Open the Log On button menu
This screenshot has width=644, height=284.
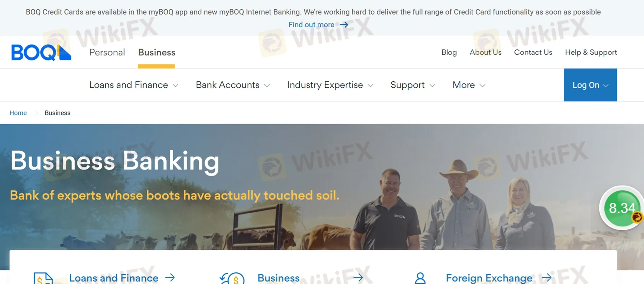coord(590,85)
